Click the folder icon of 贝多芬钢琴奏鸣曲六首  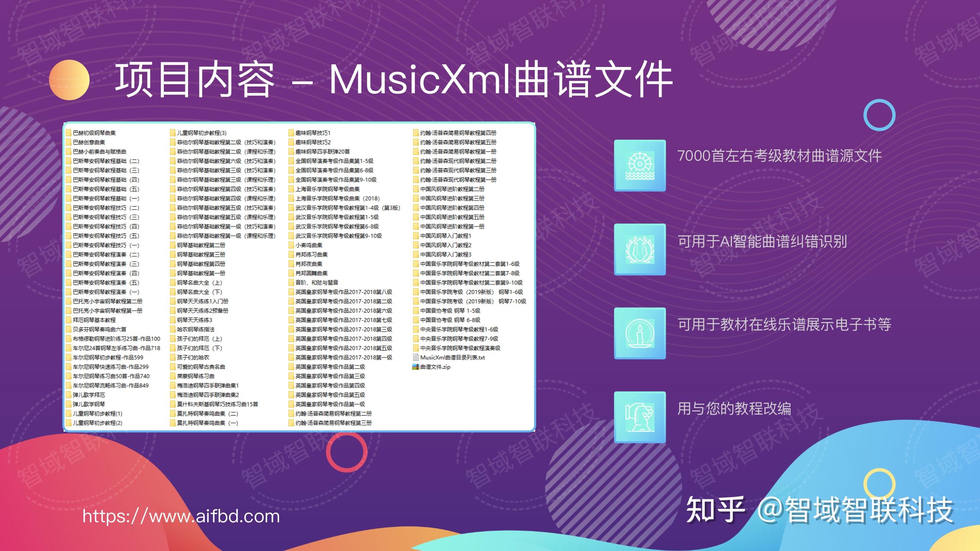click(69, 329)
